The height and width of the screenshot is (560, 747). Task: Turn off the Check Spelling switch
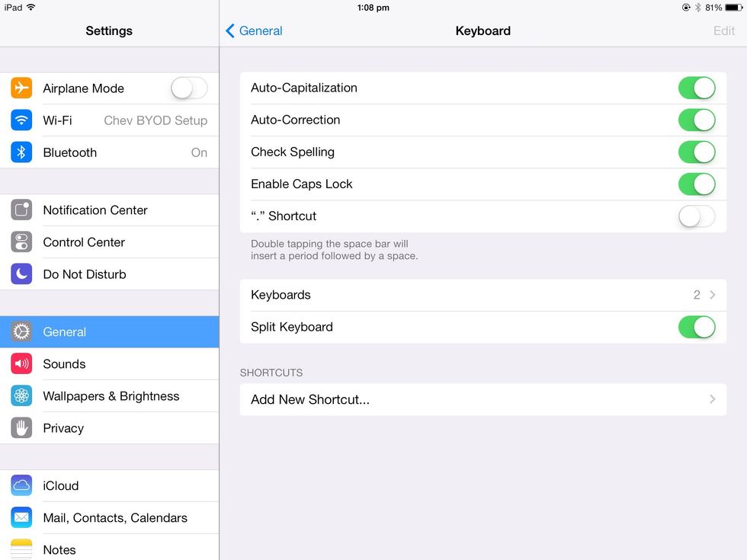click(697, 152)
